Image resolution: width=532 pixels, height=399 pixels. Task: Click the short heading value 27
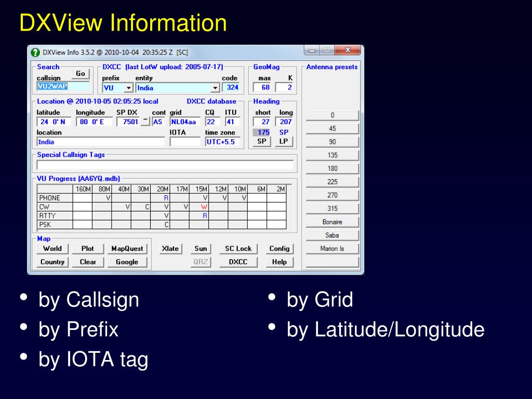pos(262,122)
